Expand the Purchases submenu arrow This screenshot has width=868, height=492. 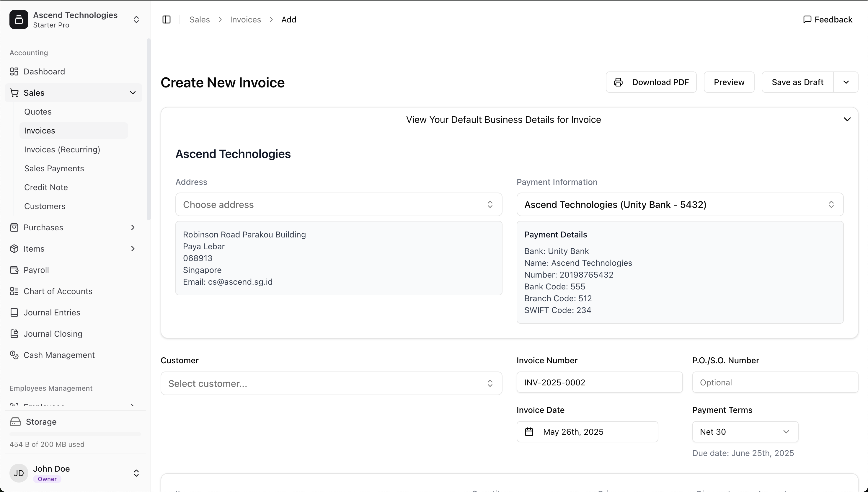pos(133,227)
